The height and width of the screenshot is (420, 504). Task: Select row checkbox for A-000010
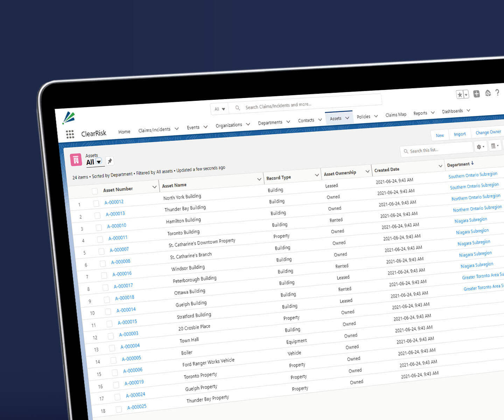coord(99,227)
